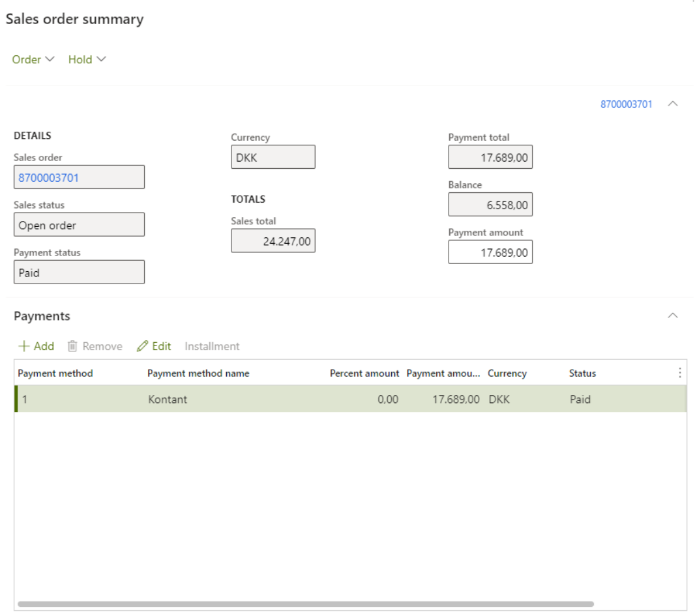
Task: Collapse the details section chevron
Action: click(673, 104)
